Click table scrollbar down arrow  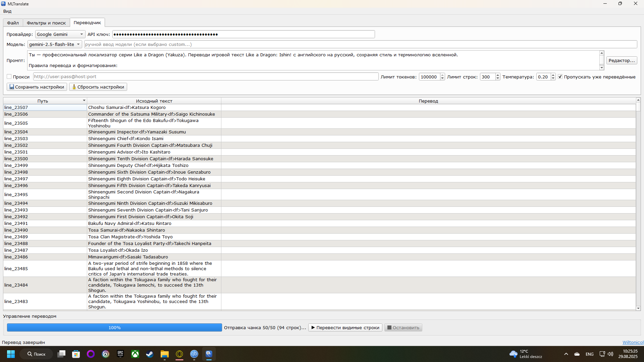[638, 308]
